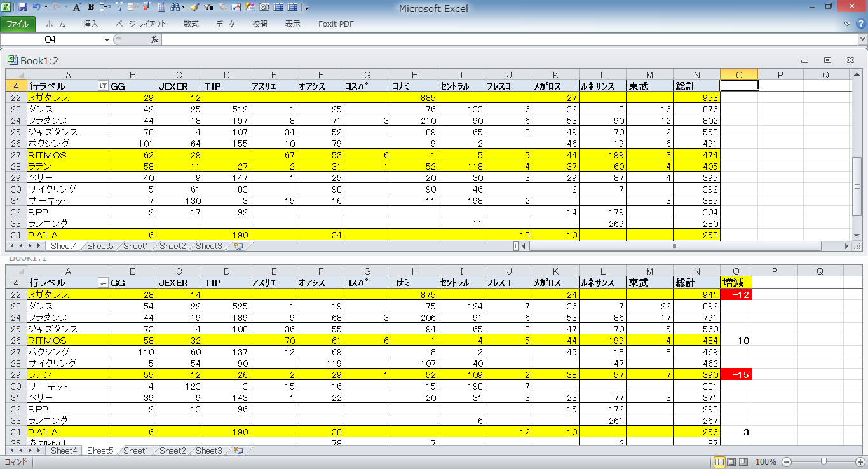Viewport: 868px width, 469px height.
Task: Open the find binoculars dropdown arrow
Action: 184,8
